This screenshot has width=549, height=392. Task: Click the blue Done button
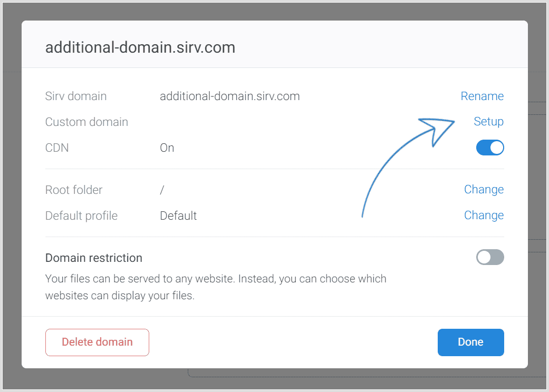click(x=470, y=342)
